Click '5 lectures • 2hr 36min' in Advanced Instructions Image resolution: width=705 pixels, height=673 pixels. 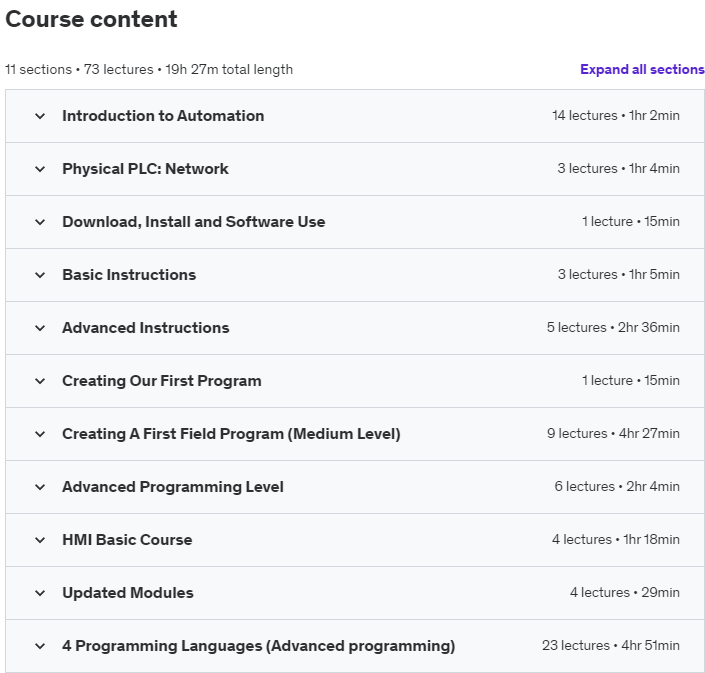point(613,328)
